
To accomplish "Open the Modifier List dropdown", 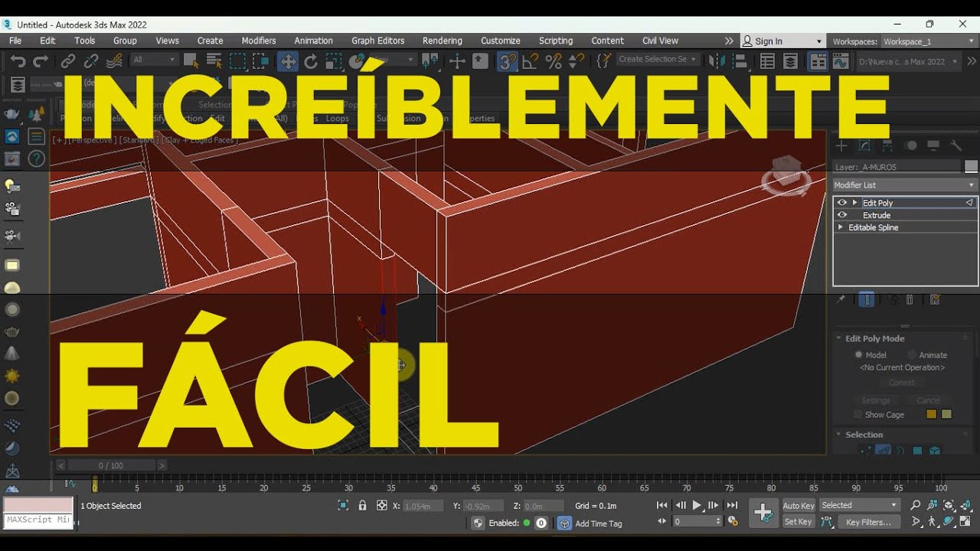I will 905,185.
